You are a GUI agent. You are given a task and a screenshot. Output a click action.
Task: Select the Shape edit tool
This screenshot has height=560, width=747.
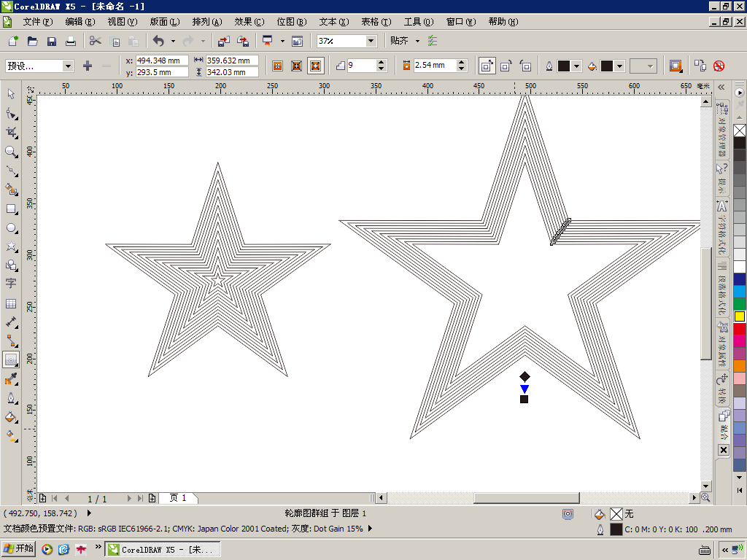point(11,113)
